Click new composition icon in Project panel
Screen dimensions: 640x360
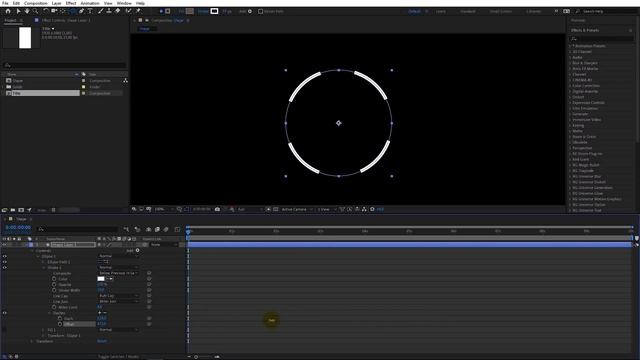point(21,210)
